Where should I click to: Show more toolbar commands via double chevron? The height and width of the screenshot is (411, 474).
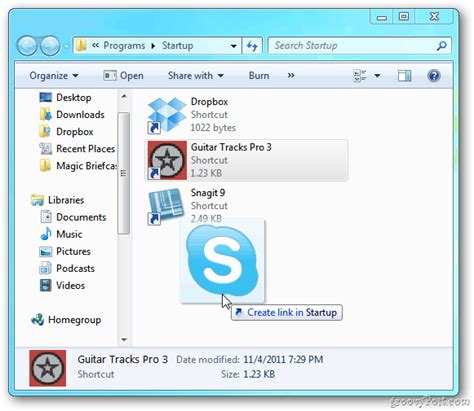coord(291,76)
